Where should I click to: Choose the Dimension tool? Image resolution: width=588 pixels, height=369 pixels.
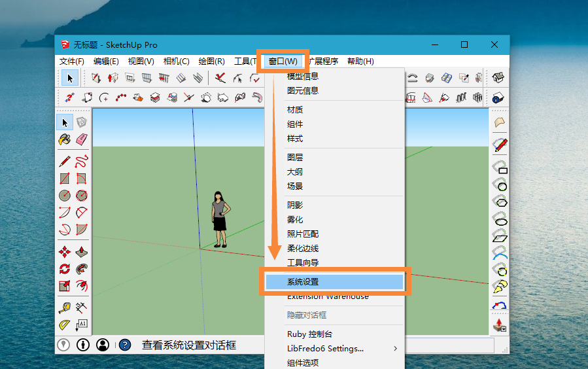[x=81, y=308]
